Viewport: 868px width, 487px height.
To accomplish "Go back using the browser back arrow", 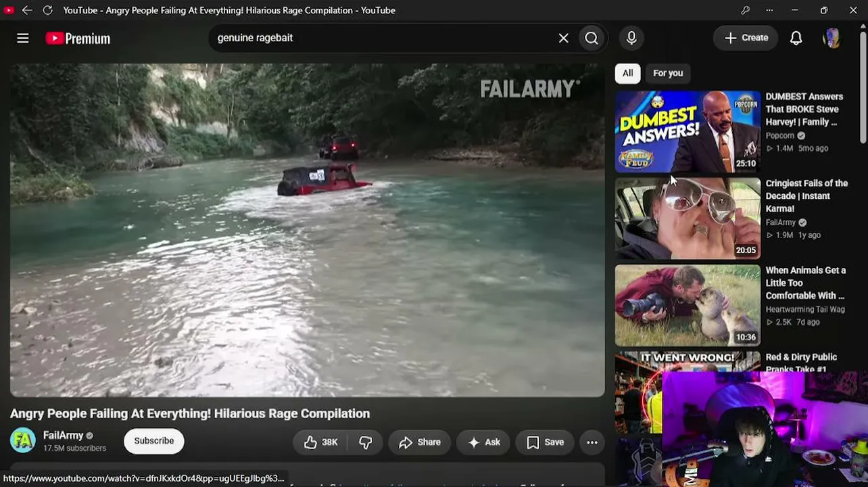I will coord(27,10).
